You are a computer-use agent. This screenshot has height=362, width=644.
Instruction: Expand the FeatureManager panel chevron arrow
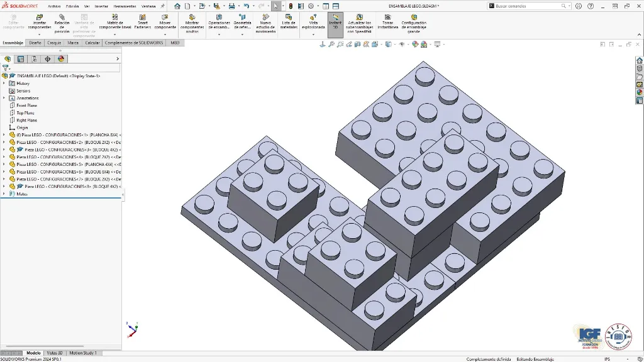click(x=118, y=59)
